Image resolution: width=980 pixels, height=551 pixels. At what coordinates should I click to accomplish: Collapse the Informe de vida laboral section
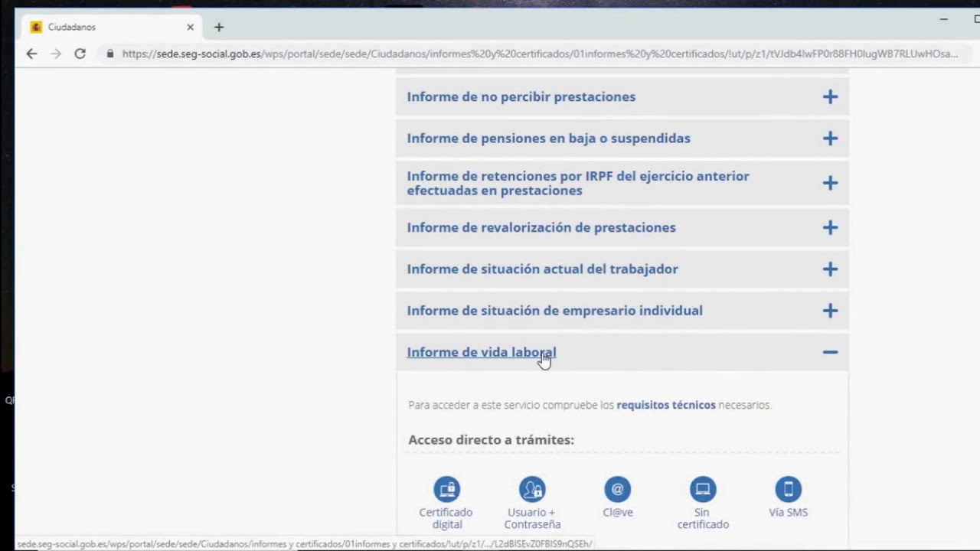tap(830, 352)
